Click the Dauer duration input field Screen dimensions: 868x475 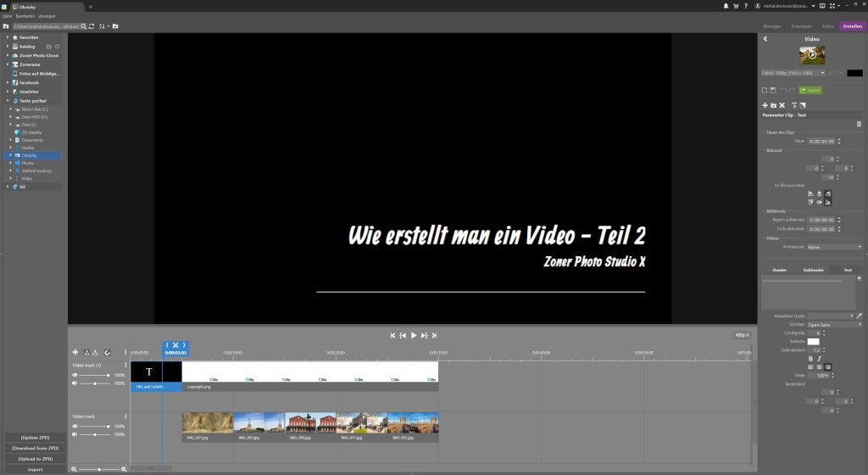821,141
